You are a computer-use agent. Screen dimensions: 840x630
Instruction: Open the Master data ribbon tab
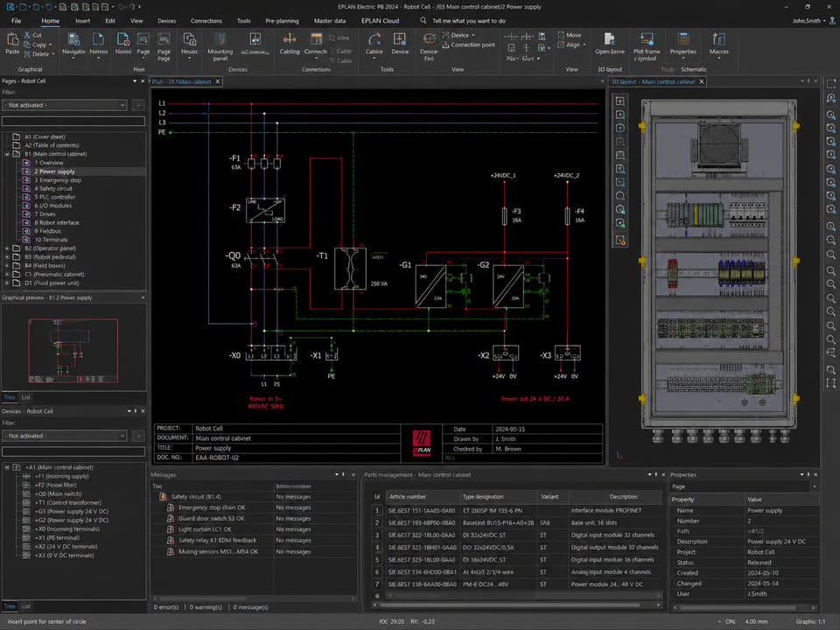tap(330, 21)
